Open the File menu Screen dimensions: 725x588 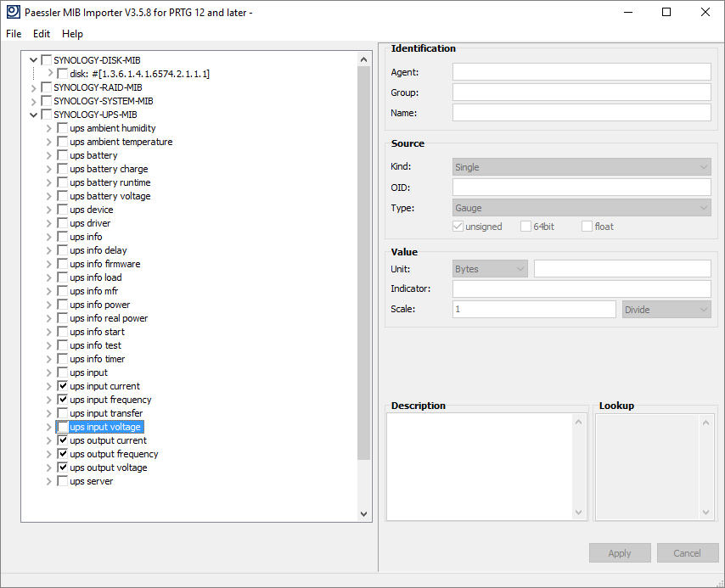coord(14,34)
